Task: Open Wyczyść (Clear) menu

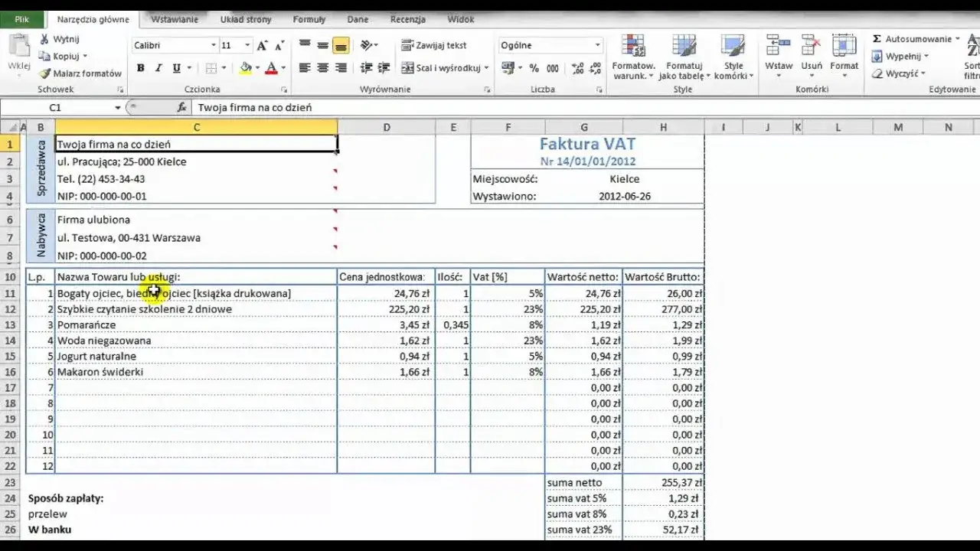Action: click(899, 73)
